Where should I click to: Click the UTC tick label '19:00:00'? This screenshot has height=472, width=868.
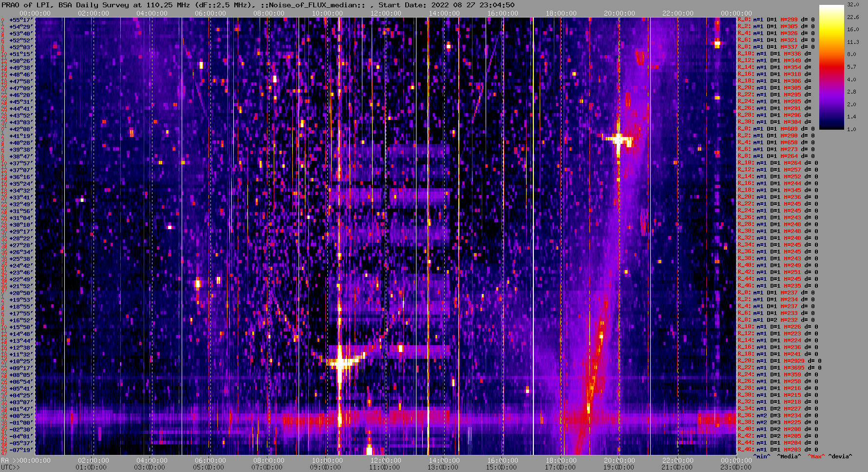pos(618,467)
